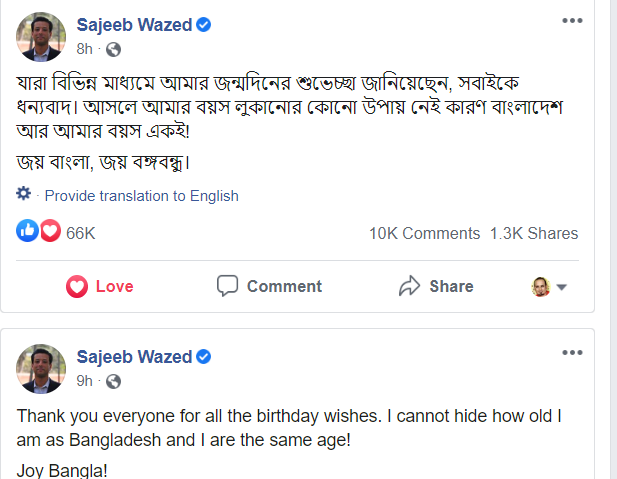Open the Comment box on first post
617x479 pixels.
pos(270,286)
